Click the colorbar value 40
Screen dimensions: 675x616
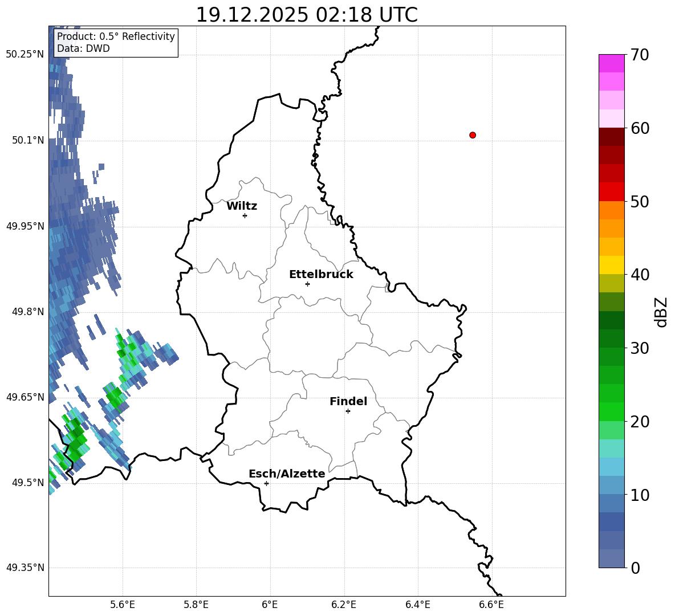coord(640,275)
